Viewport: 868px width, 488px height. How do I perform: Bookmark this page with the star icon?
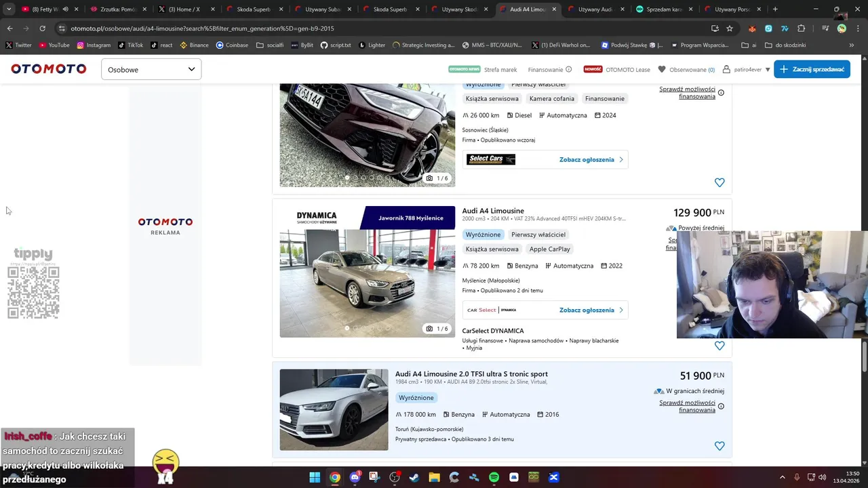click(730, 28)
